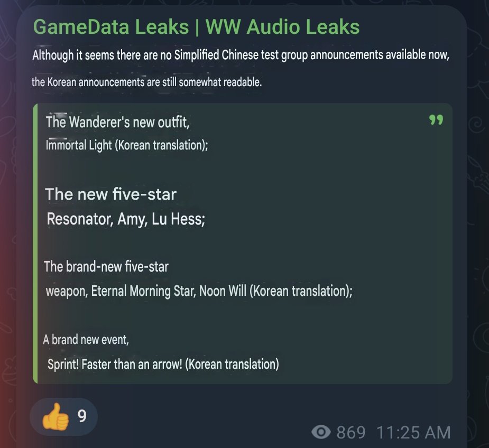Click the line 'The Wanderer's new outfit,'
The height and width of the screenshot is (448, 489).
click(117, 122)
